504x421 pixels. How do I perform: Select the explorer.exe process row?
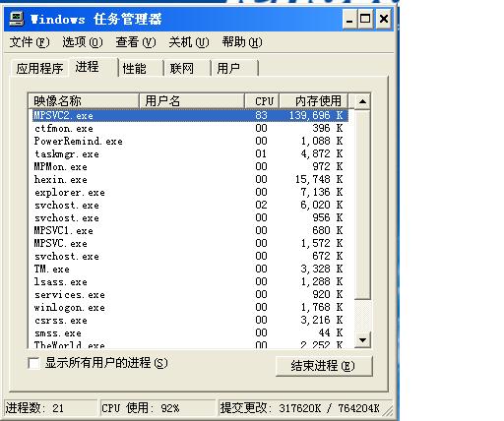[190, 193]
